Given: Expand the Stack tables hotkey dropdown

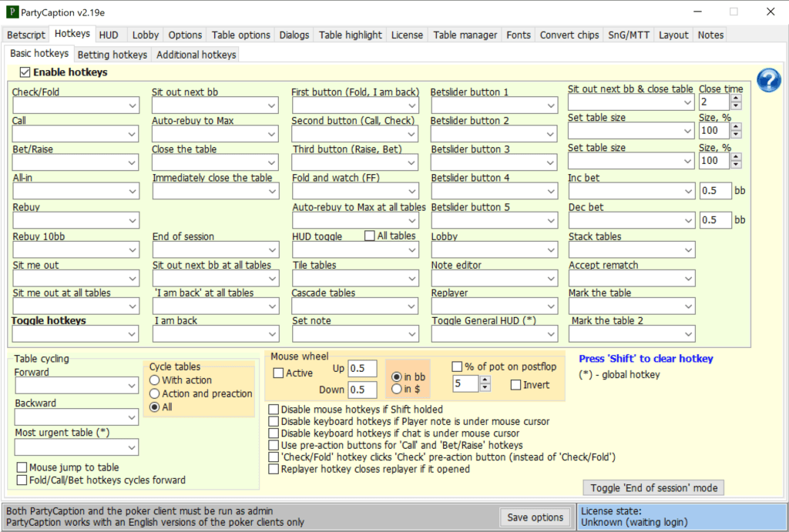Looking at the screenshot, I should coord(632,250).
